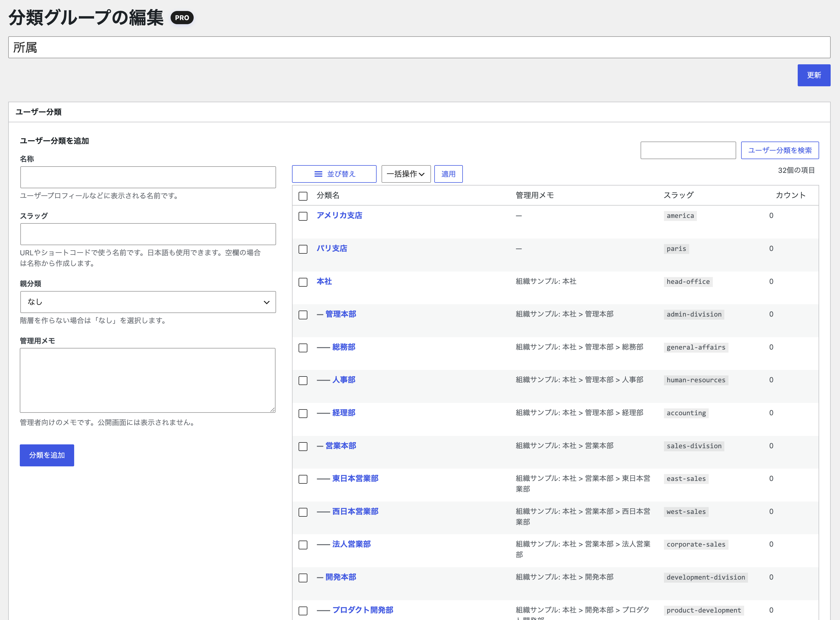Click the human-resources slug cell
This screenshot has width=840, height=620.
(x=696, y=380)
